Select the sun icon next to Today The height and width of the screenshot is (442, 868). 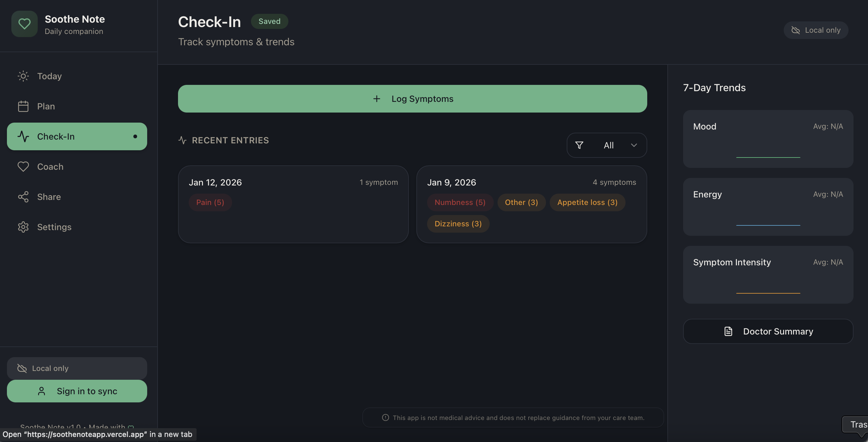coord(23,76)
